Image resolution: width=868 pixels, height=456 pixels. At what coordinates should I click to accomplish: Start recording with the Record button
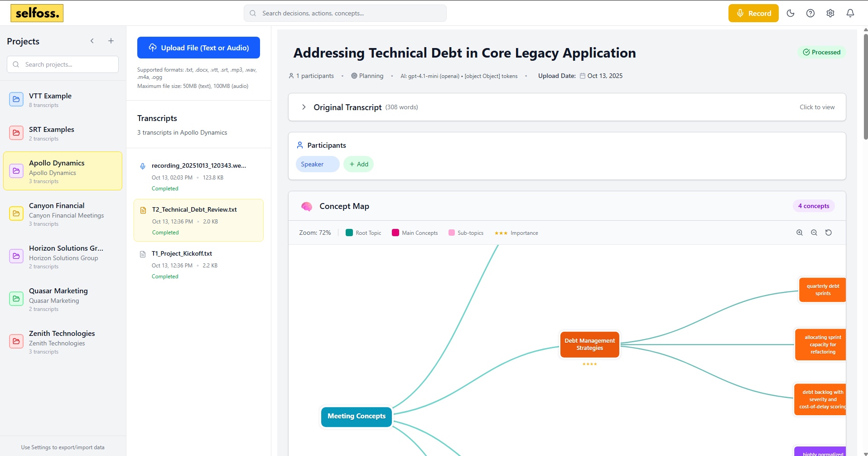tap(753, 13)
